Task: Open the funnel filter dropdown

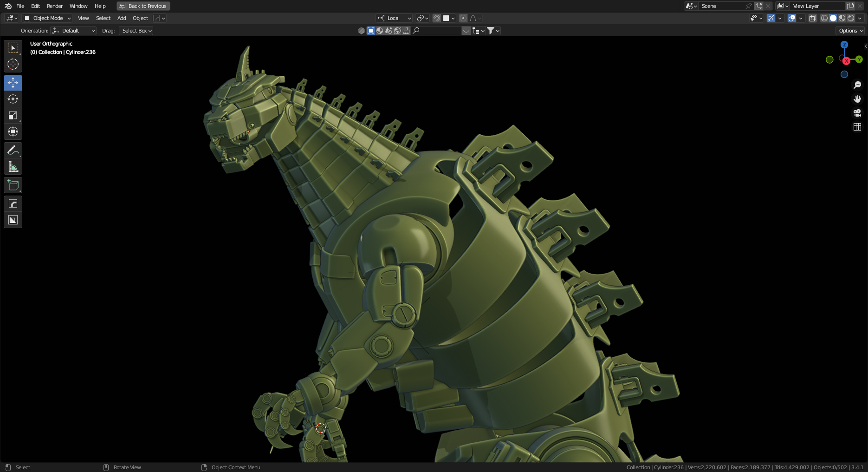Action: tap(493, 31)
